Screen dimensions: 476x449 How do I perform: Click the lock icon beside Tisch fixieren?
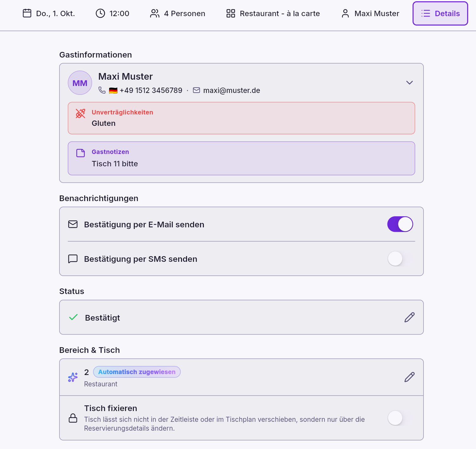click(73, 418)
